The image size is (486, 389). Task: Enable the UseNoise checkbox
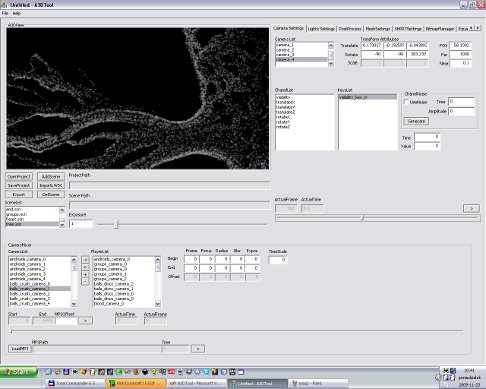[406, 102]
